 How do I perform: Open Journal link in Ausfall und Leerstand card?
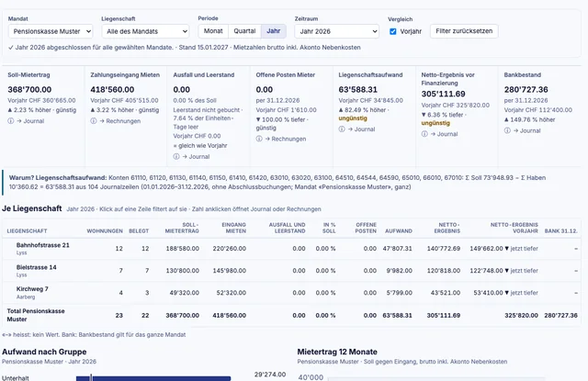[196, 157]
